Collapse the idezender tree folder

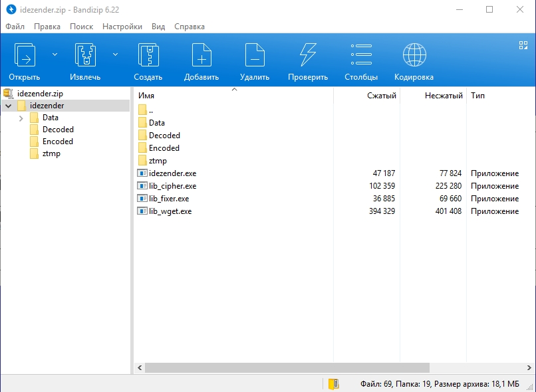9,106
